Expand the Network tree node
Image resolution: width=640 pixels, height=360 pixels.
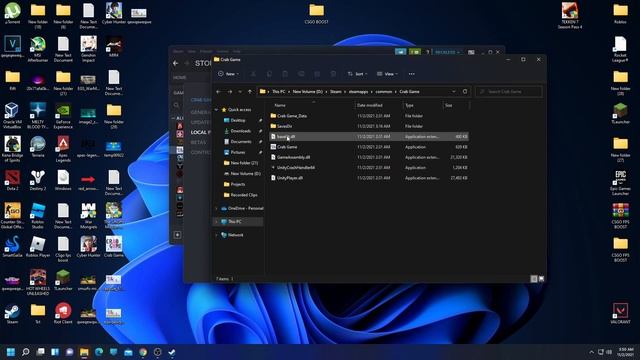pyautogui.click(x=217, y=235)
